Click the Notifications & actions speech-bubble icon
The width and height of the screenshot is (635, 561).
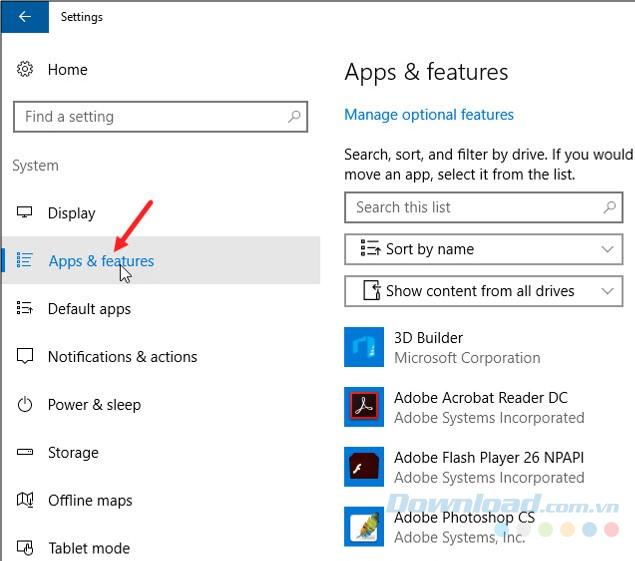(x=25, y=356)
